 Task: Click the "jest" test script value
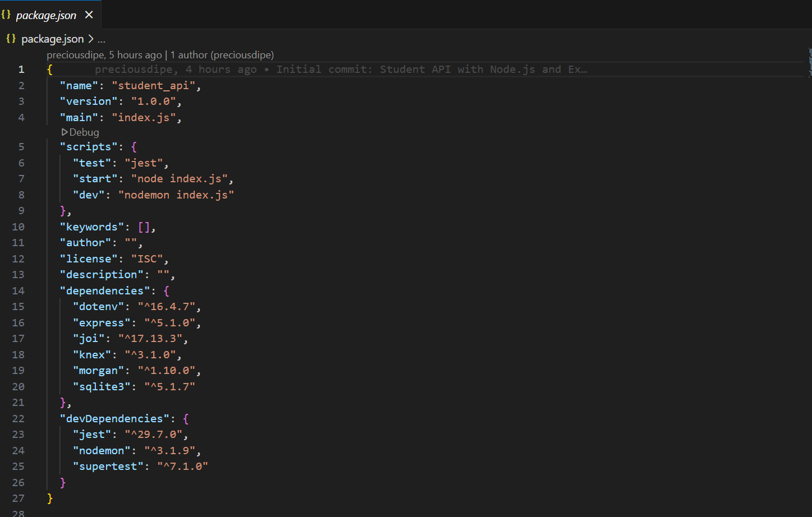(x=144, y=163)
